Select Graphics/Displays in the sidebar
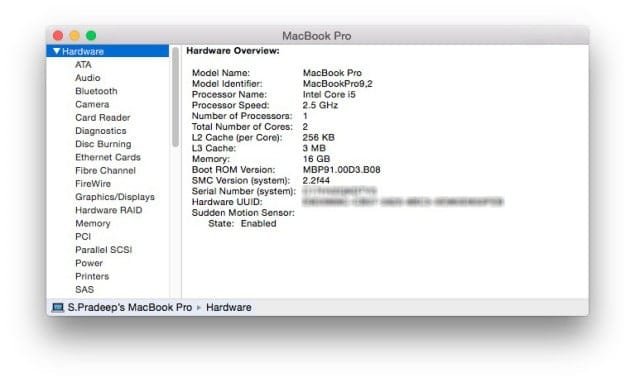This screenshot has height=382, width=635. (115, 197)
